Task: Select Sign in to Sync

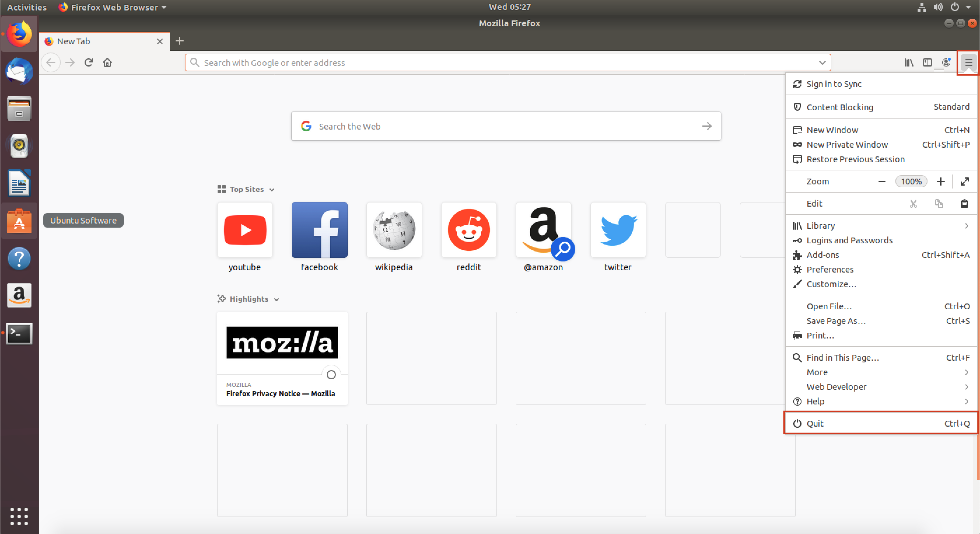Action: (881, 84)
